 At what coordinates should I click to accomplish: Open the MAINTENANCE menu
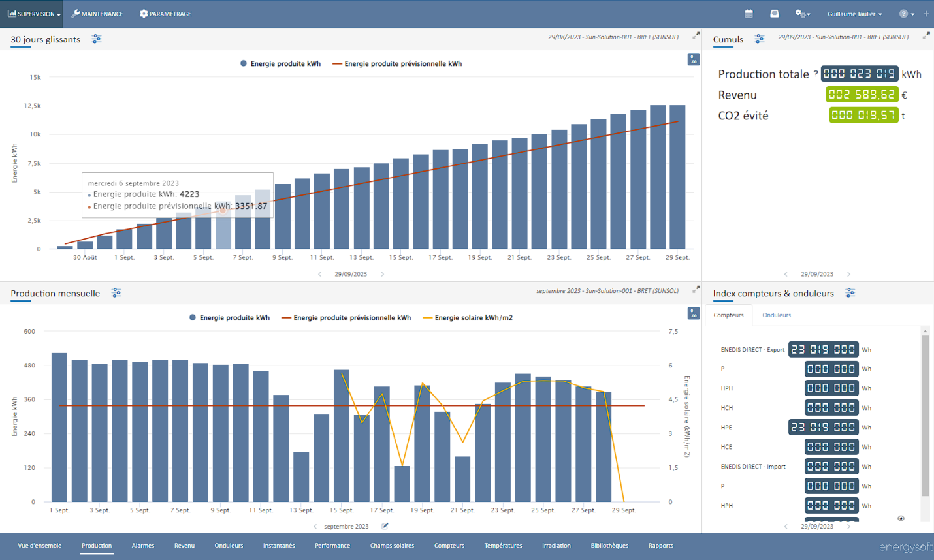97,14
